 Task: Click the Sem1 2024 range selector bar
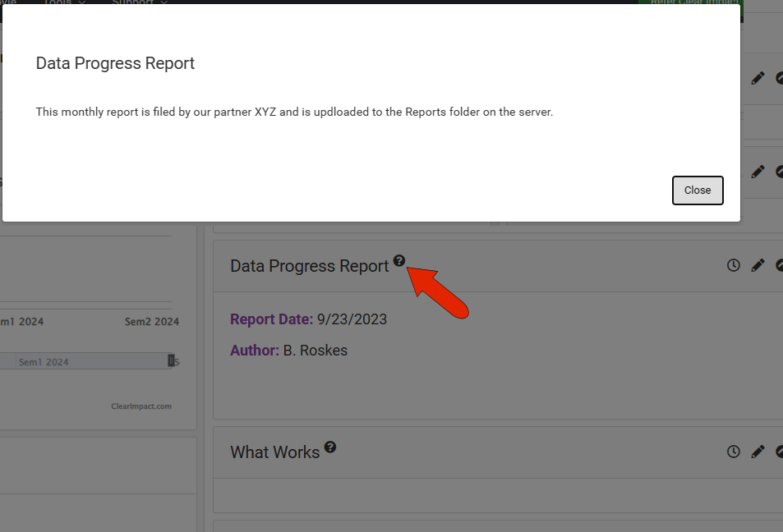pyautogui.click(x=86, y=361)
